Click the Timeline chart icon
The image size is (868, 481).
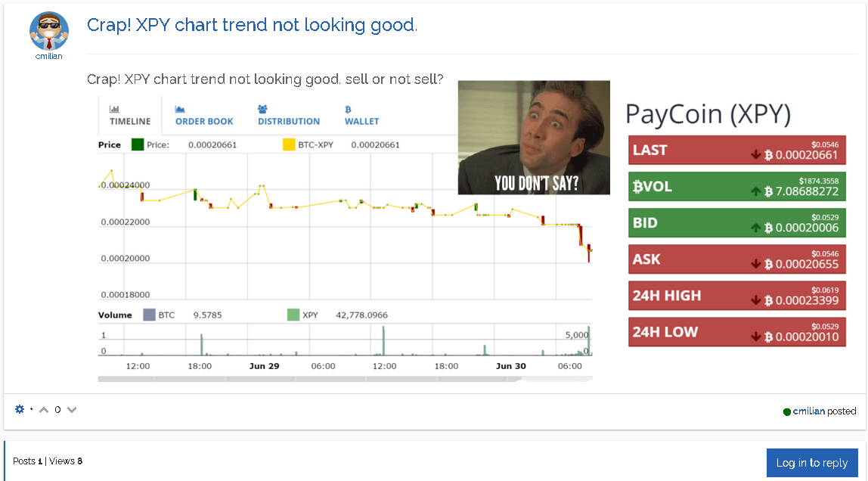114,109
